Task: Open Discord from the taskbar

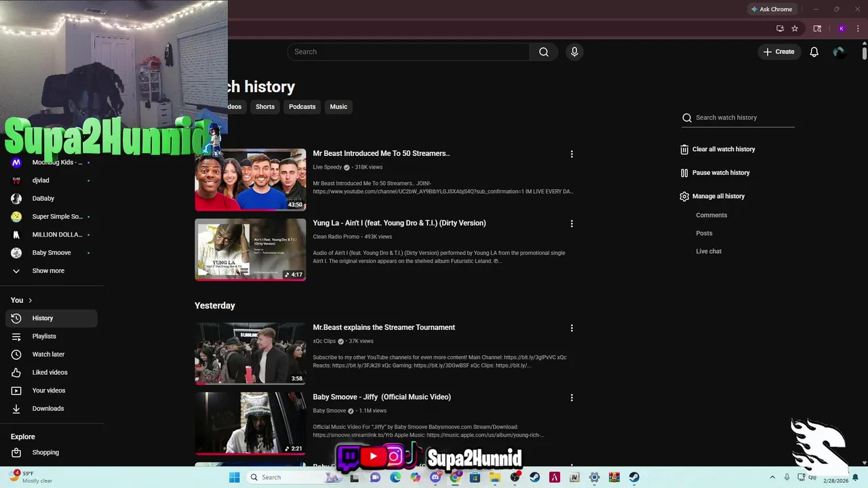Action: click(435, 477)
